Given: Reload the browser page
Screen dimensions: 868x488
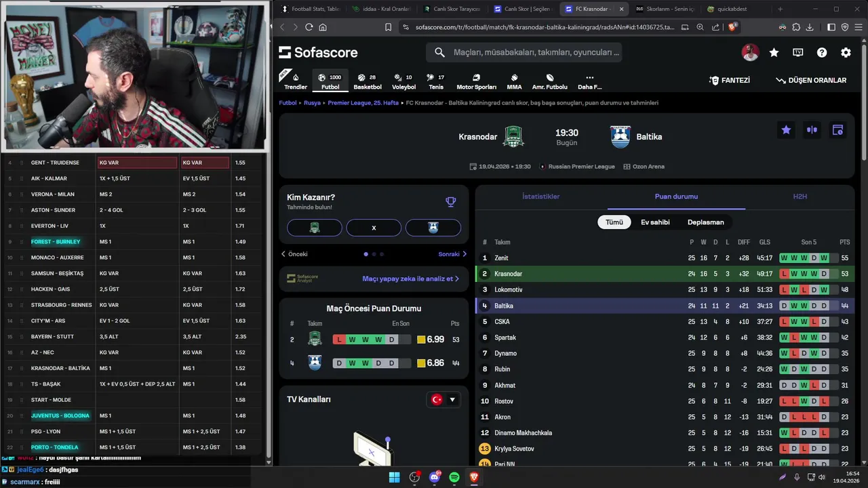Looking at the screenshot, I should click(x=309, y=27).
